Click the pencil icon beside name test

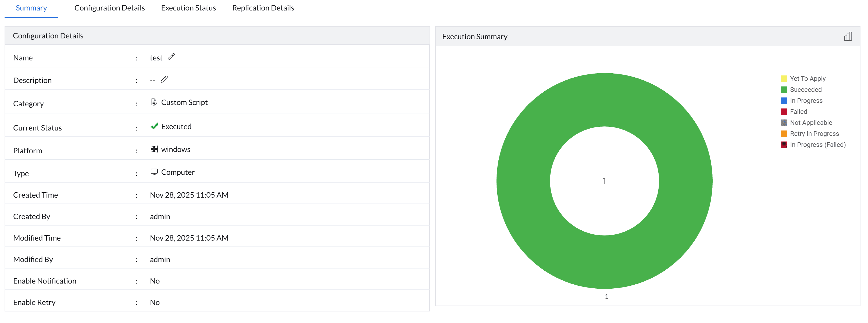[x=171, y=57]
